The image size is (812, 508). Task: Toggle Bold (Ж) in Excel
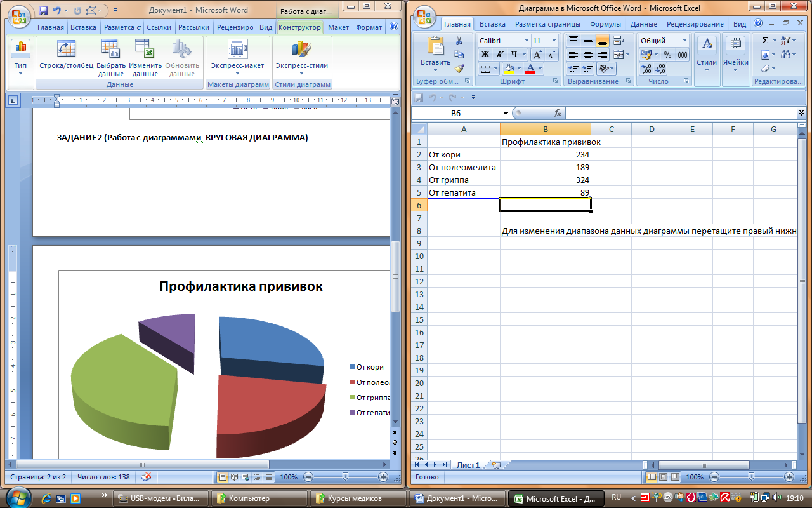tap(485, 55)
